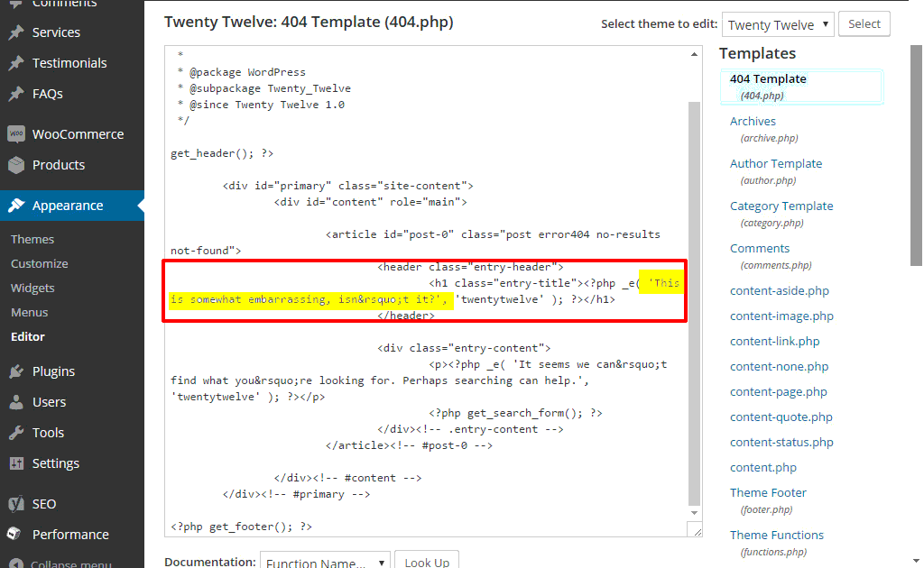Open content-link.php
The image size is (924, 568).
[774, 342]
